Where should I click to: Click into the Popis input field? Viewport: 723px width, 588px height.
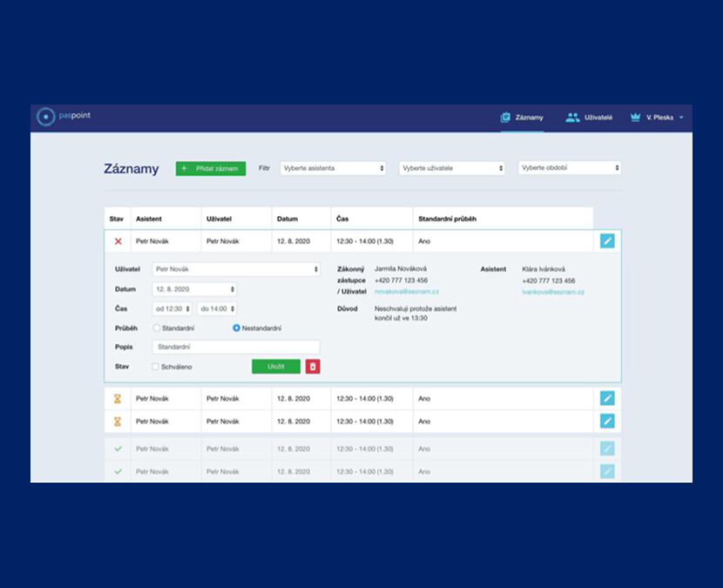tap(235, 347)
